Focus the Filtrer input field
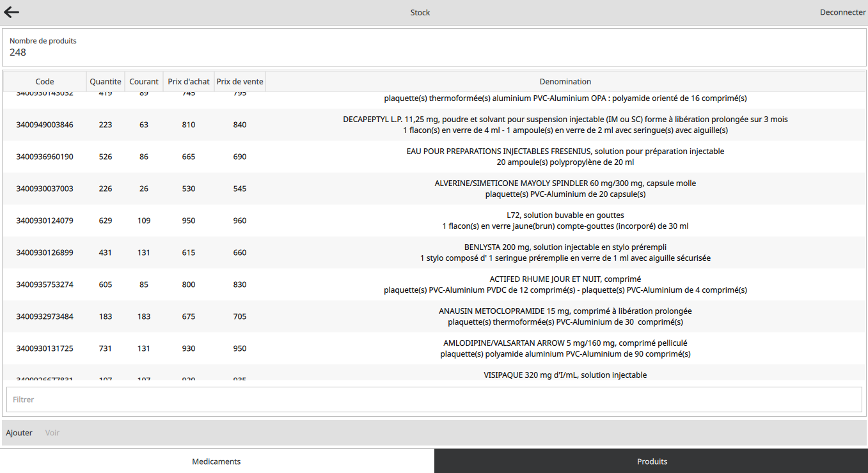 [434, 399]
